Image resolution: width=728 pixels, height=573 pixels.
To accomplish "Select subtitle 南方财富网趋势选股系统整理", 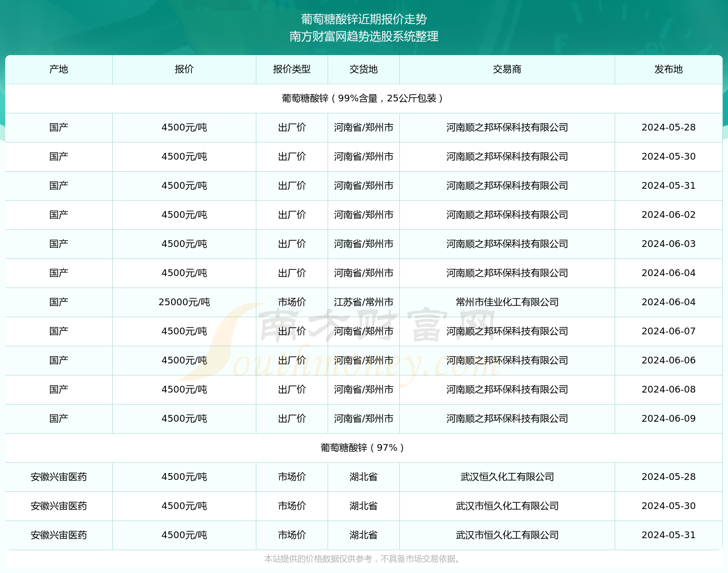I will (x=364, y=36).
